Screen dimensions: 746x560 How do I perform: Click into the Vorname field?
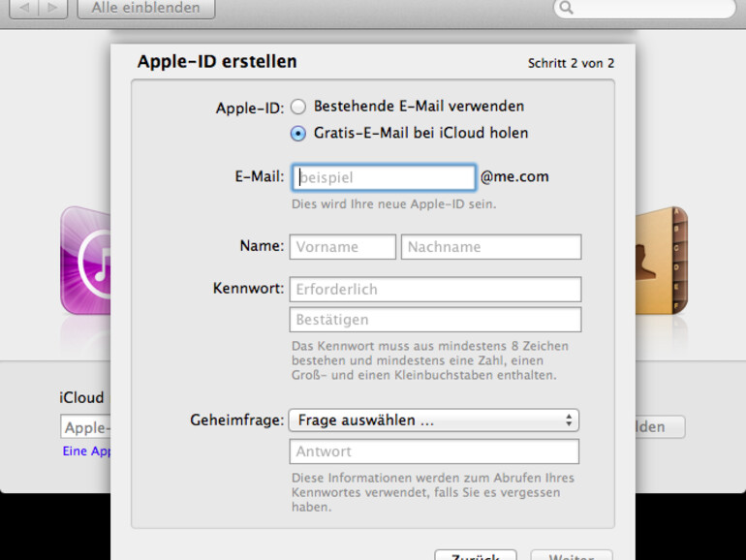(343, 246)
